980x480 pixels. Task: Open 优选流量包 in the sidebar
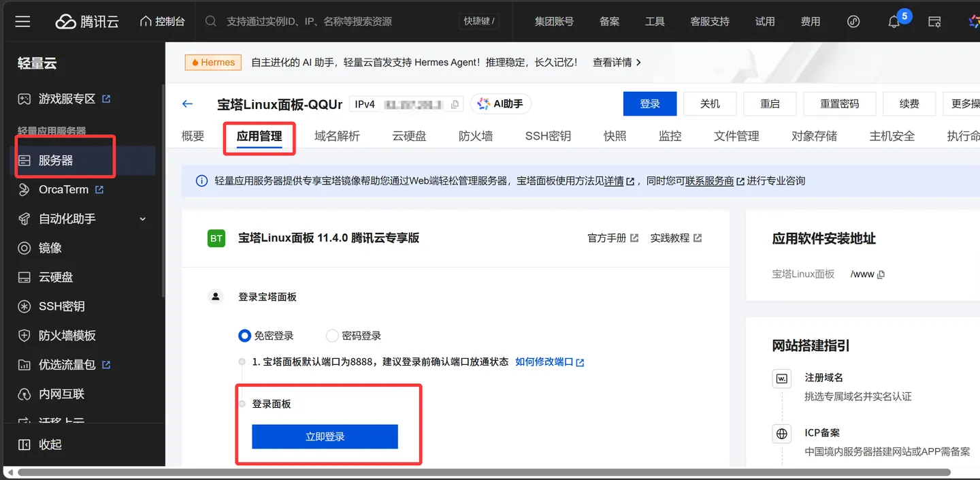coord(67,366)
